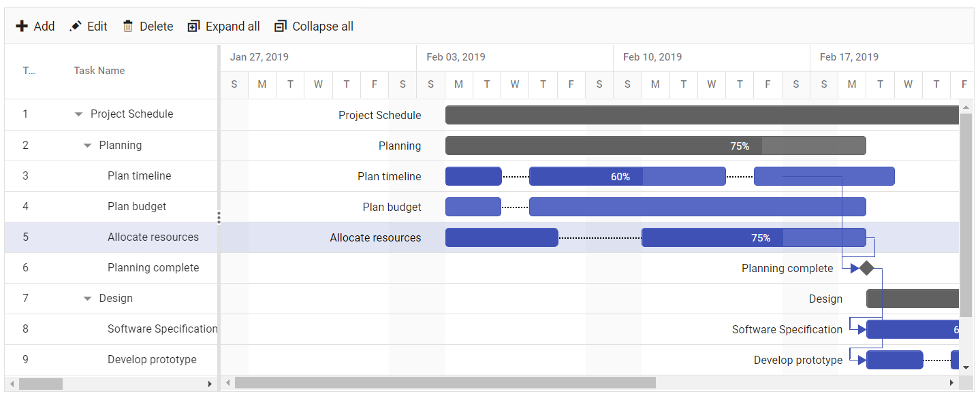Image resolution: width=980 pixels, height=402 pixels.
Task: Click the Planning complete milestone diamond
Action: pyautogui.click(x=866, y=268)
